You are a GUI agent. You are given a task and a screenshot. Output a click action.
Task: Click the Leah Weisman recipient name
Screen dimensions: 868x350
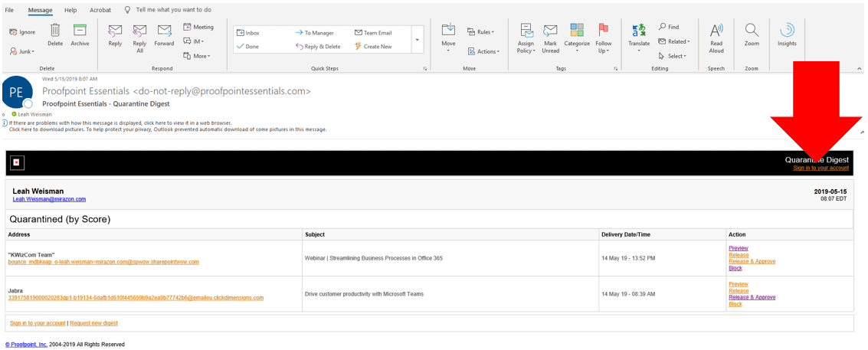34,115
